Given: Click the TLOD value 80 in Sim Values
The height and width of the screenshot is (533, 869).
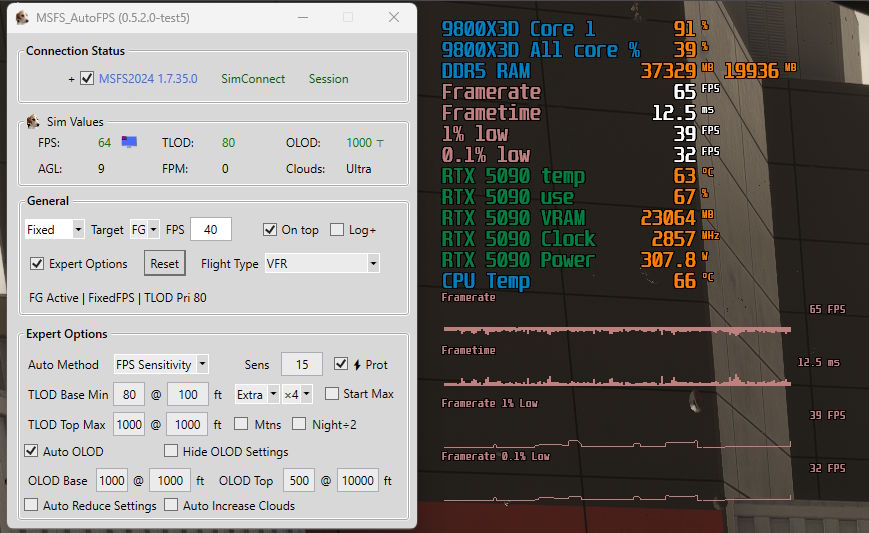Looking at the screenshot, I should pos(228,143).
